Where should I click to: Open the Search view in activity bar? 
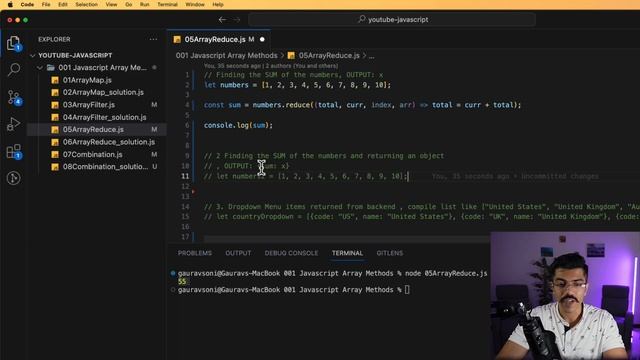[x=13, y=69]
